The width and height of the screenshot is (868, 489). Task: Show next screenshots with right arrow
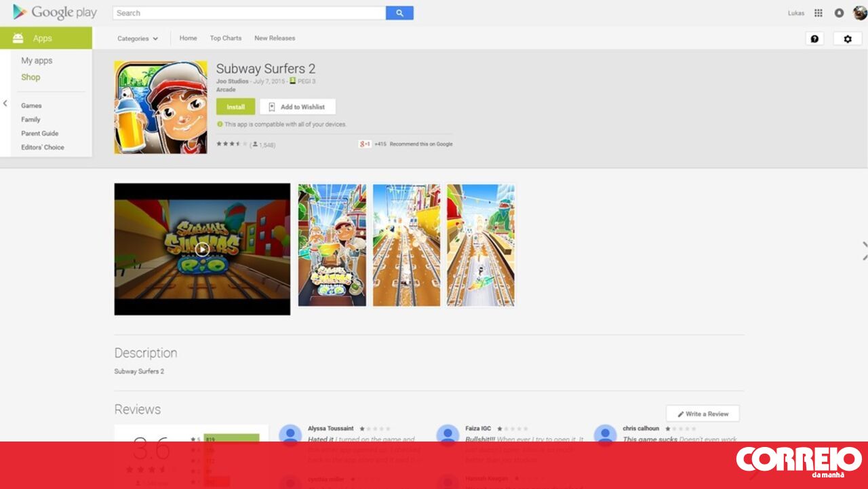click(x=864, y=250)
